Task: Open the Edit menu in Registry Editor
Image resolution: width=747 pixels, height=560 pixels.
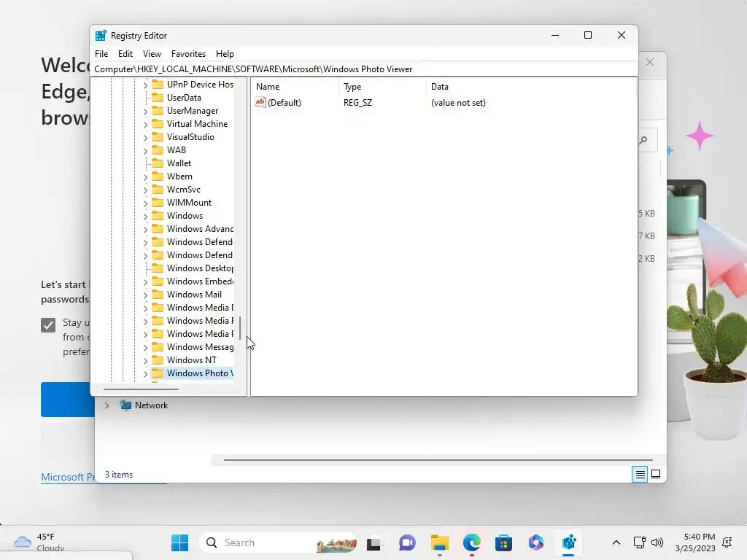Action: click(x=125, y=54)
